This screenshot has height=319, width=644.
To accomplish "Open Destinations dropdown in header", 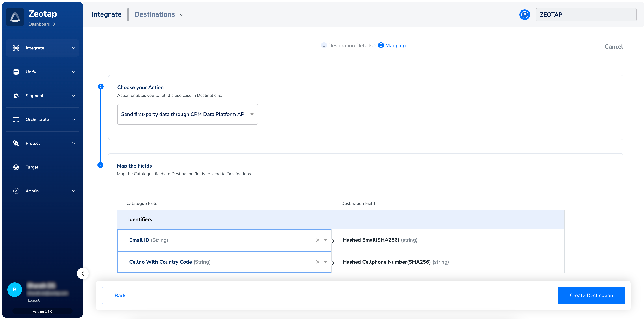I will pyautogui.click(x=181, y=14).
